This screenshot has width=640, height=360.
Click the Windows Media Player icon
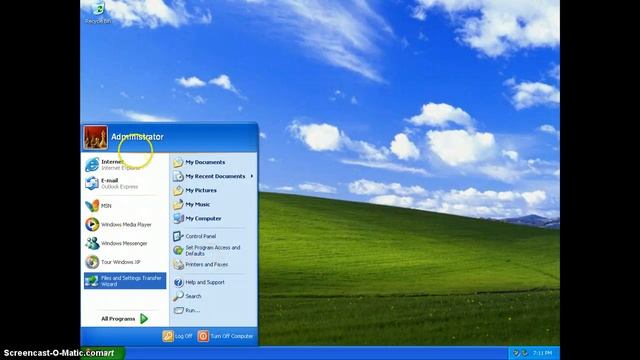92,224
